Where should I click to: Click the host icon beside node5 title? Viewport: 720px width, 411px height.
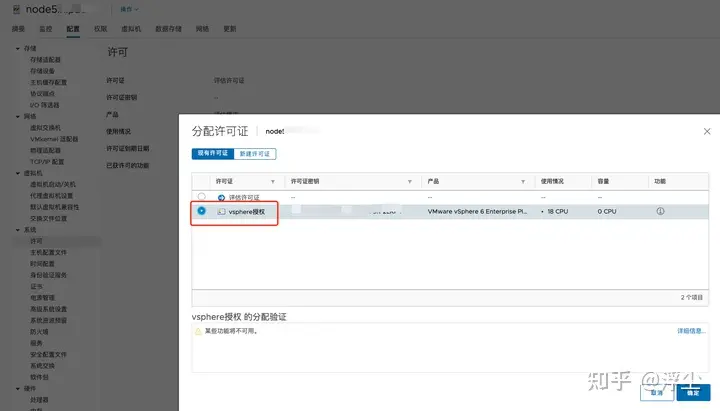click(x=16, y=9)
